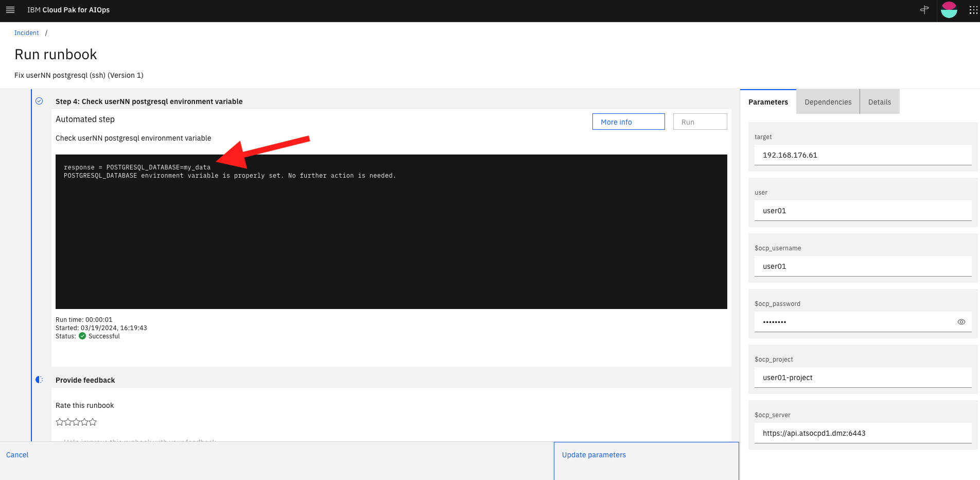Click the Provide feedback heading
980x480 pixels.
click(x=85, y=380)
